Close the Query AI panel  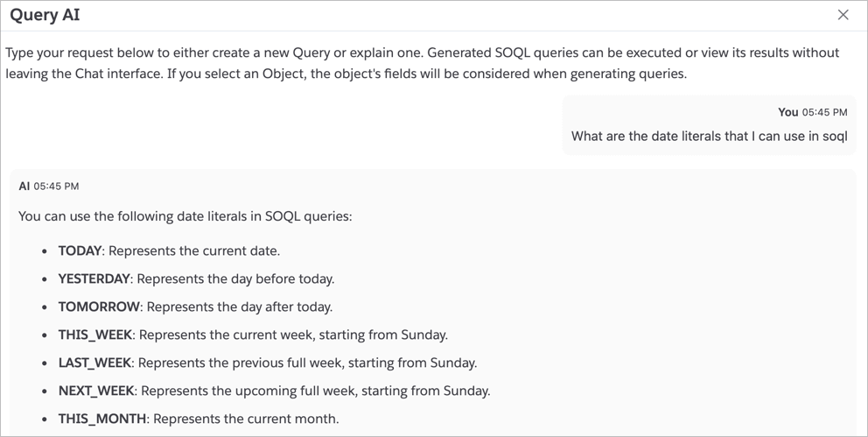(x=843, y=15)
